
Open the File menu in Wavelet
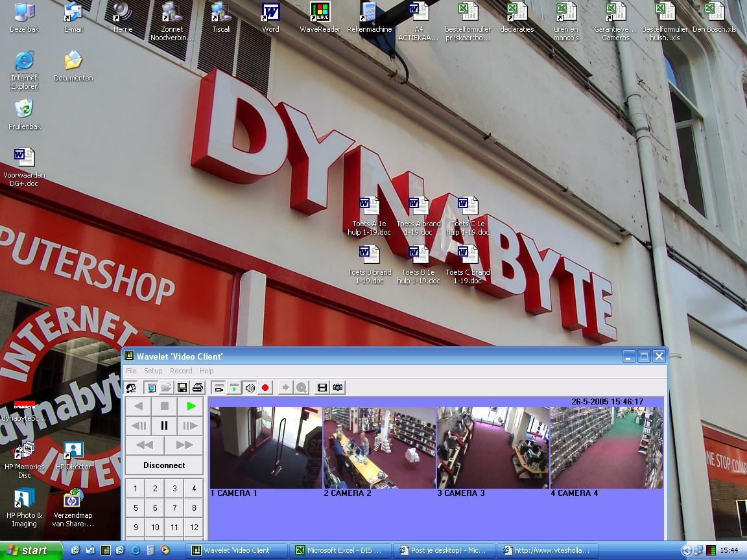[131, 371]
